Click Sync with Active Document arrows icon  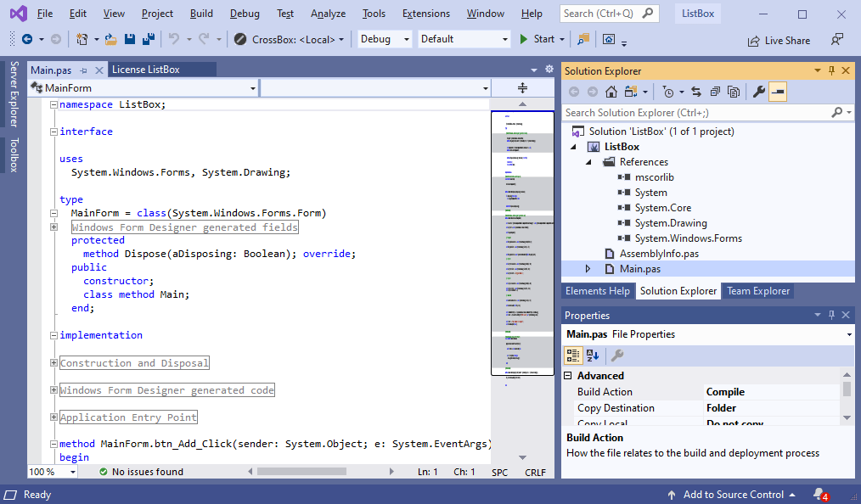pos(696,92)
